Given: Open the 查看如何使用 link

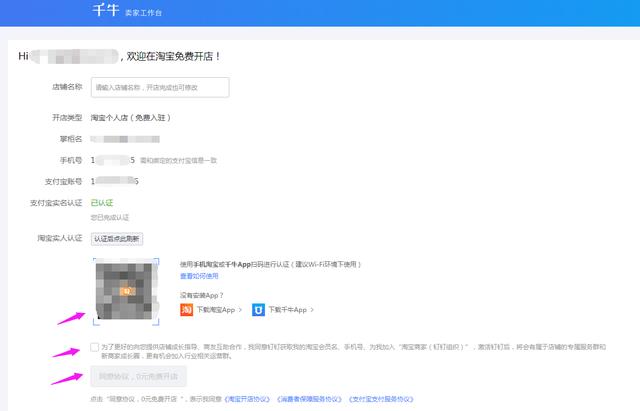Looking at the screenshot, I should (x=199, y=276).
